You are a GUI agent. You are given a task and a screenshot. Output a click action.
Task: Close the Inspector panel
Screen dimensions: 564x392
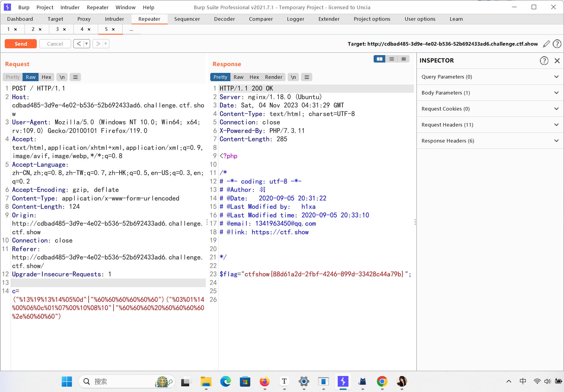557,60
